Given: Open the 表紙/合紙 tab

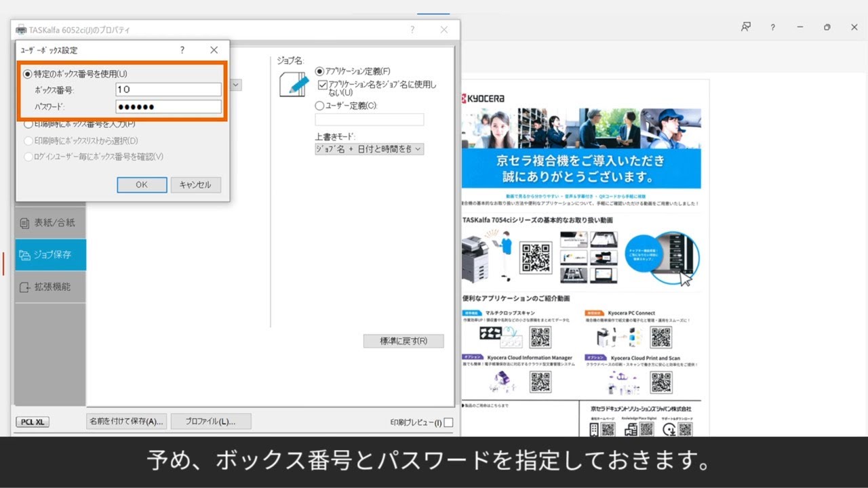Looking at the screenshot, I should (50, 222).
